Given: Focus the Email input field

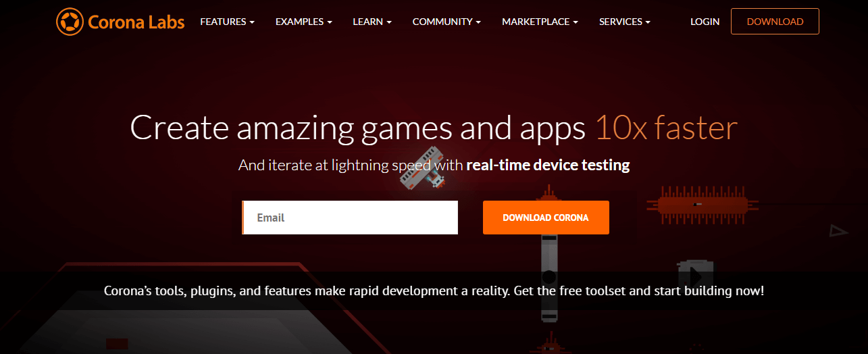Looking at the screenshot, I should (350, 218).
